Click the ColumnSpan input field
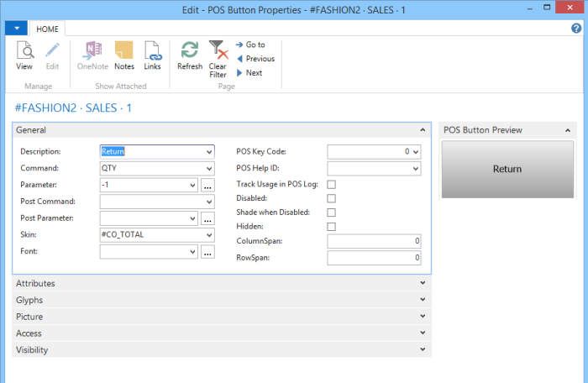This screenshot has width=588, height=383. coord(373,242)
